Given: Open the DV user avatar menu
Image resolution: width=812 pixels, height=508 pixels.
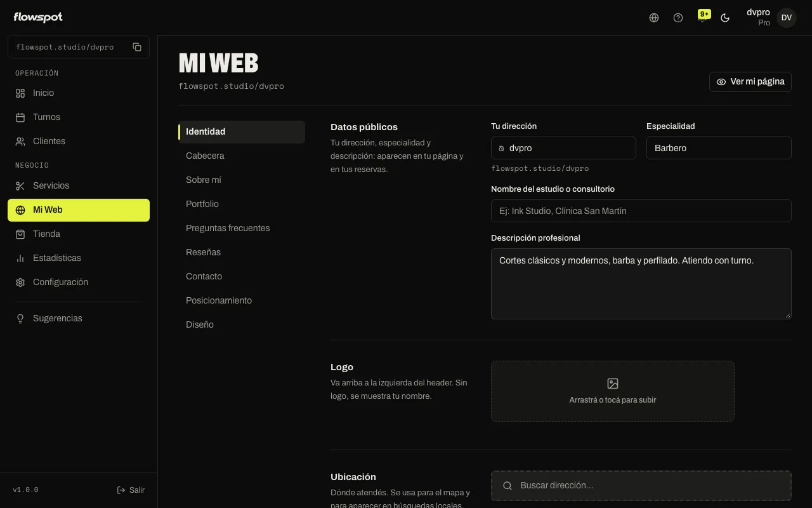Looking at the screenshot, I should [787, 18].
